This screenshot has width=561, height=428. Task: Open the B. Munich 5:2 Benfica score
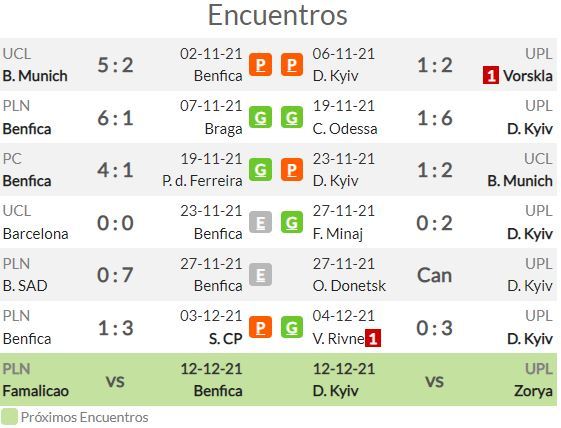(x=115, y=65)
